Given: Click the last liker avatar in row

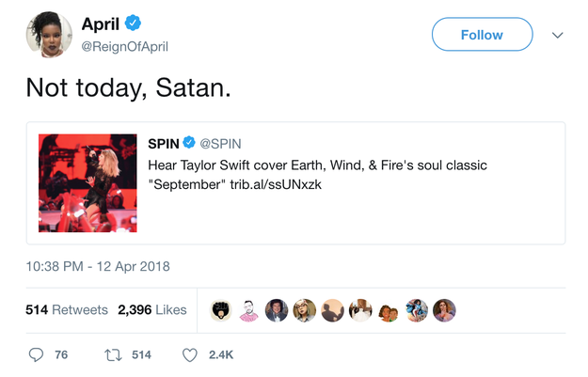Looking at the screenshot, I should tap(444, 310).
